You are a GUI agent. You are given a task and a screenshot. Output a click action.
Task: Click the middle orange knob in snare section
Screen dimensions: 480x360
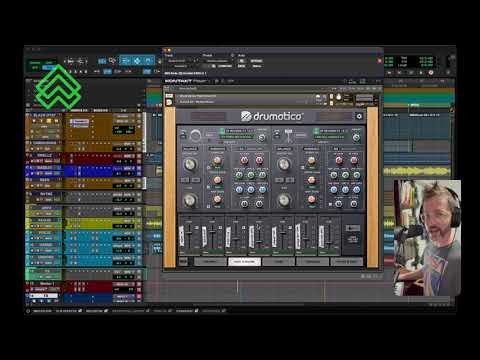(217, 180)
